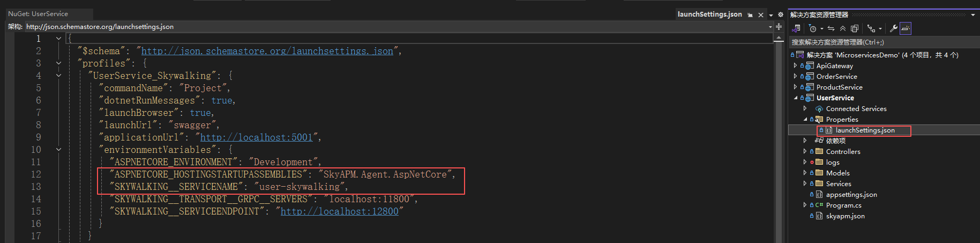This screenshot has height=243, width=980.
Task: Collapse all in Solution Explorer toolbar
Action: [843, 28]
